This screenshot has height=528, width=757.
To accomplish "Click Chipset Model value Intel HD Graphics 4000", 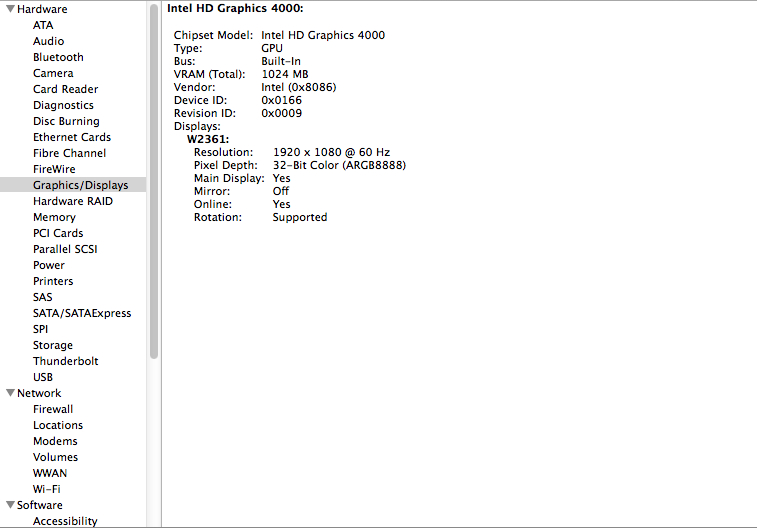I will 323,35.
